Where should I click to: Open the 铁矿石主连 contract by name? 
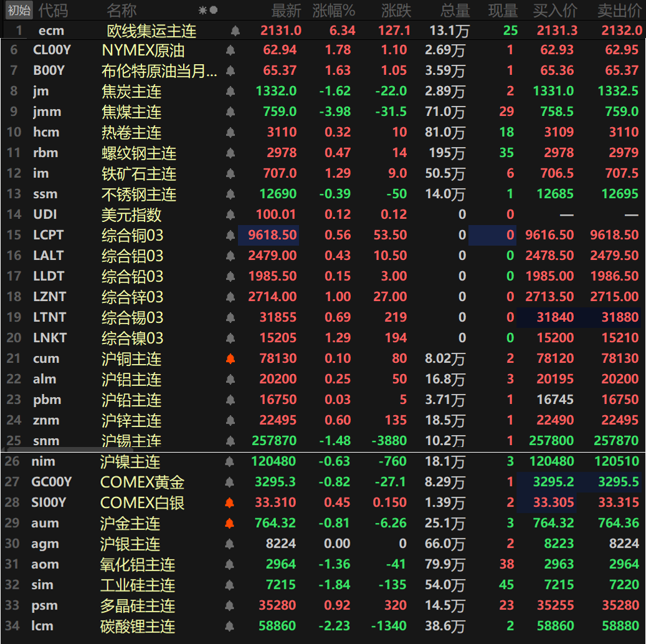[138, 174]
